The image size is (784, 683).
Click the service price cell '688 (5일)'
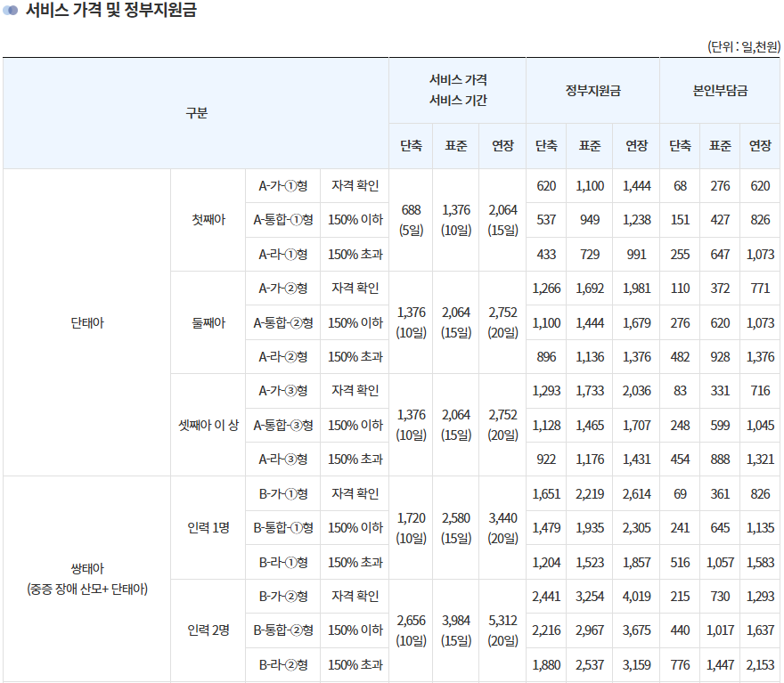point(411,220)
